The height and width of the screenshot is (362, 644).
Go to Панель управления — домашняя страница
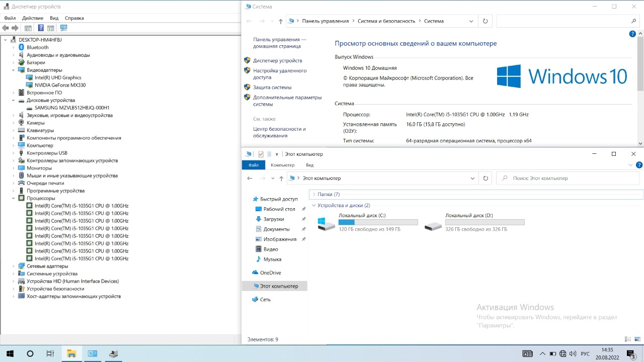point(279,43)
